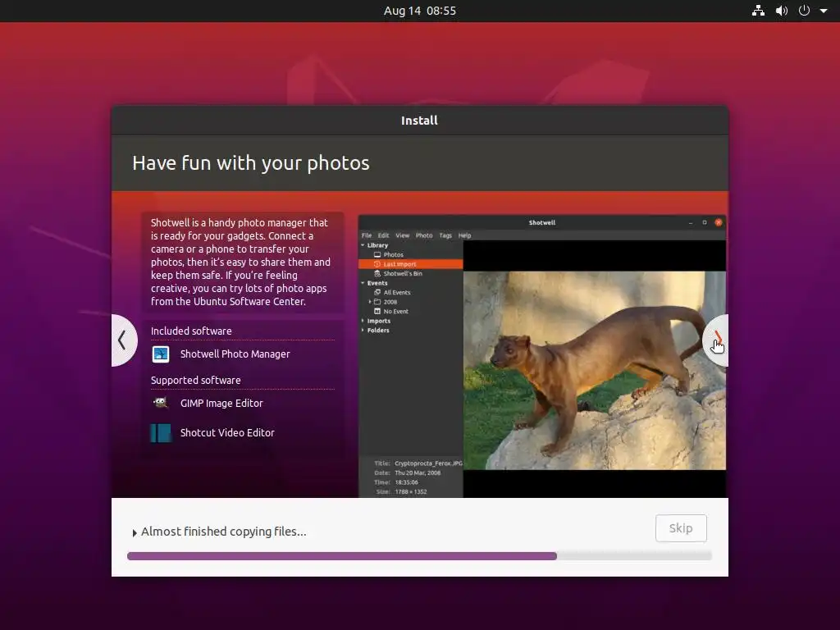Maximize the Shotwell screenshot window
The image size is (840, 630).
pyautogui.click(x=705, y=222)
